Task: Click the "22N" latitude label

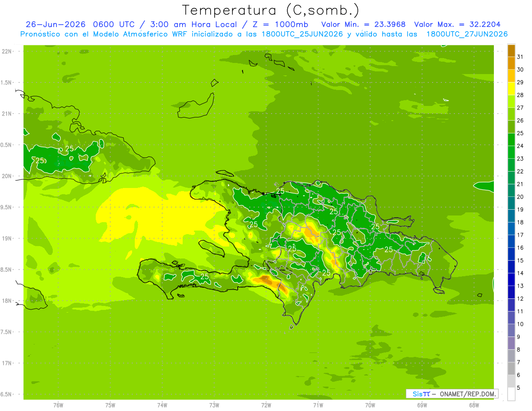Action: coord(8,51)
